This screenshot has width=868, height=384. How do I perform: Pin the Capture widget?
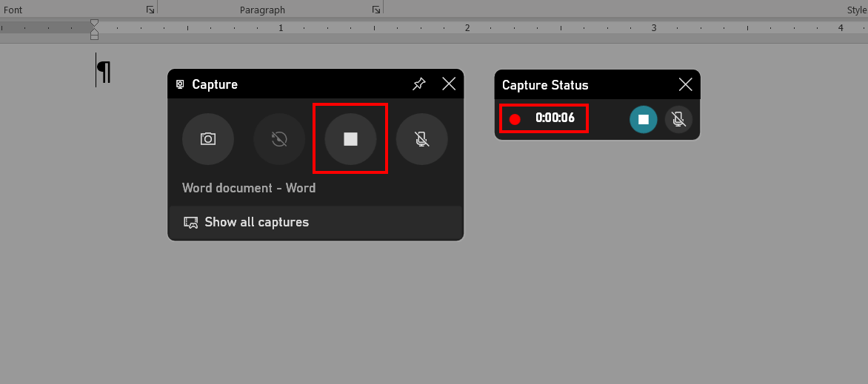click(419, 84)
